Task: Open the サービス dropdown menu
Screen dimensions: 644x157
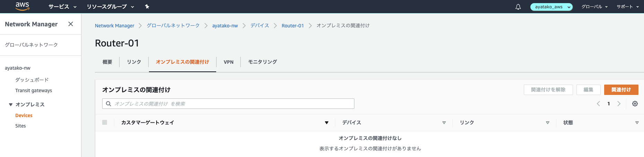Action: [62, 7]
